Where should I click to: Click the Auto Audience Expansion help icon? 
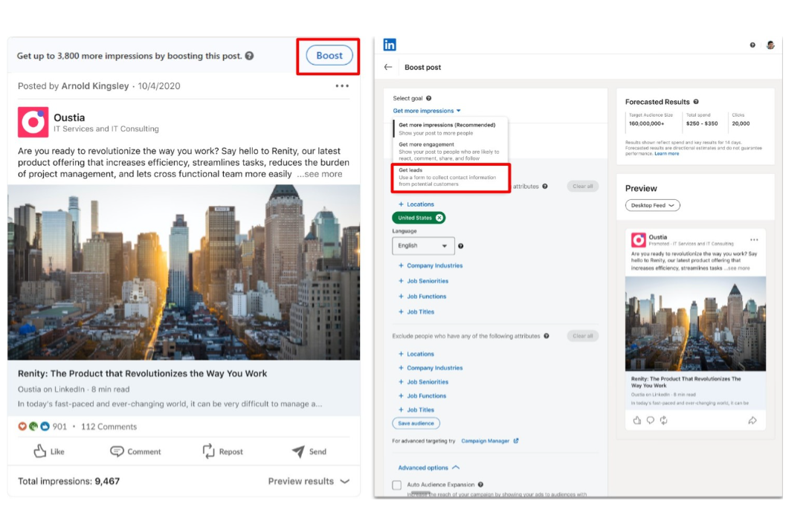click(x=480, y=485)
